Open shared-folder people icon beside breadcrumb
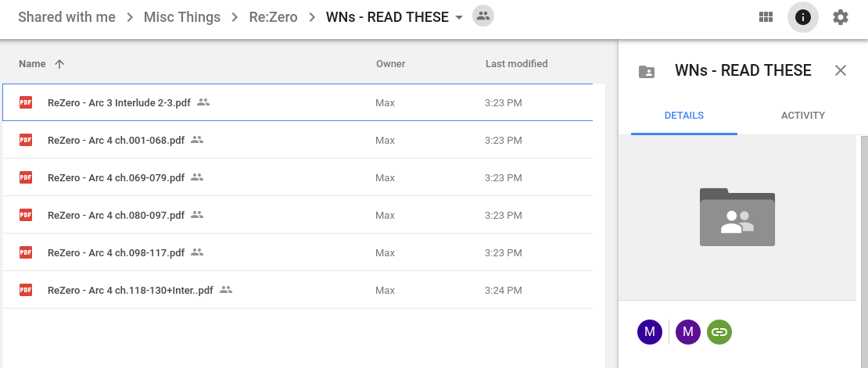Screen dimensions: 868x368 click(483, 16)
